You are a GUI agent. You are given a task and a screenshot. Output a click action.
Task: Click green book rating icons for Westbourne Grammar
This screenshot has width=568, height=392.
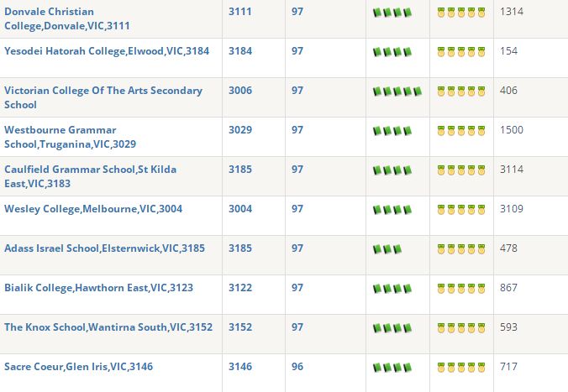click(392, 131)
